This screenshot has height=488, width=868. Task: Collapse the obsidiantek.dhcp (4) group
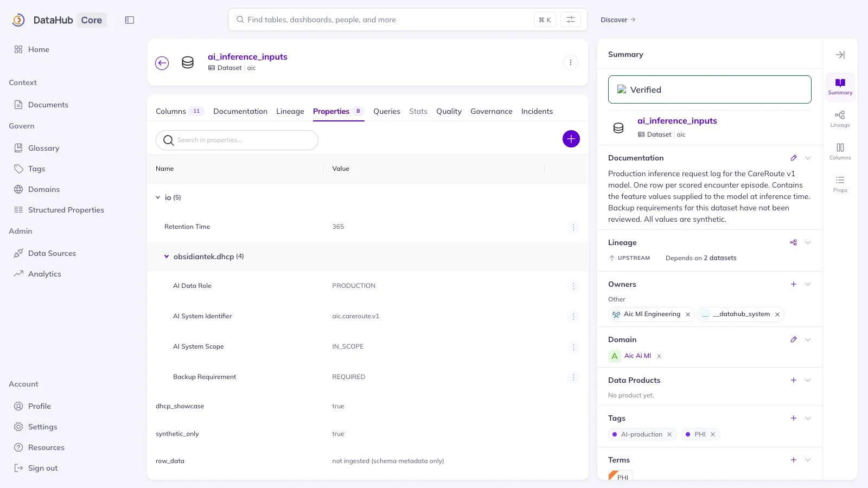coord(167,256)
